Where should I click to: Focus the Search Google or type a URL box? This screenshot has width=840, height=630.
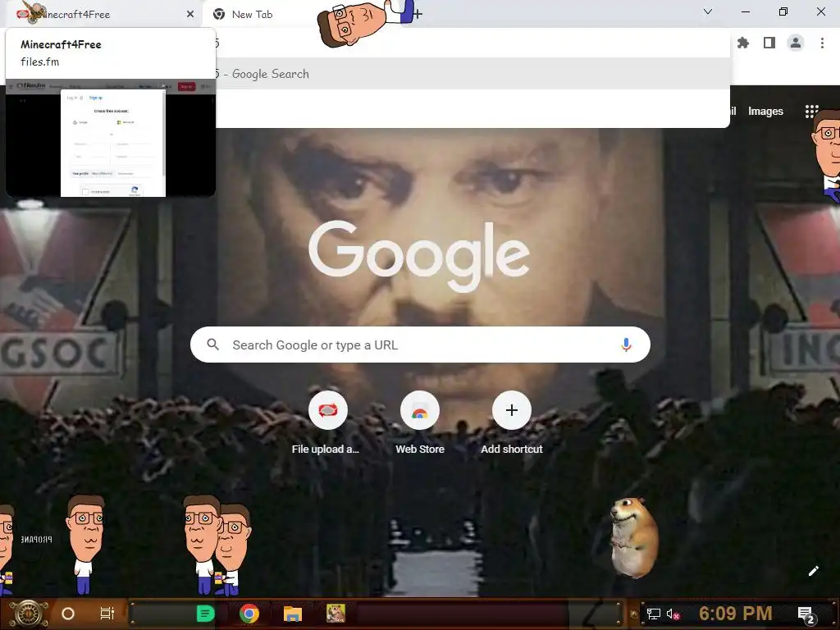tap(420, 345)
